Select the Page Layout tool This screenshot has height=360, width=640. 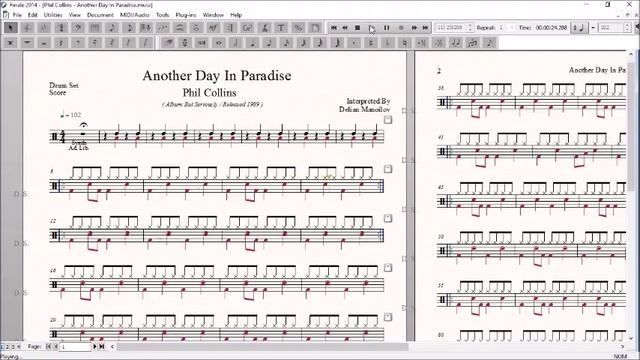(x=315, y=28)
